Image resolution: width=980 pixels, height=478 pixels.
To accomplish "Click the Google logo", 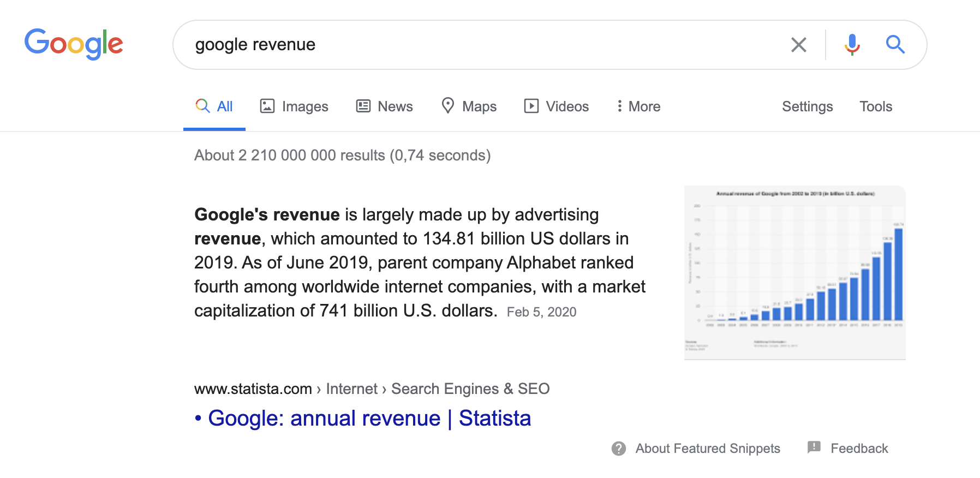I will click(74, 44).
